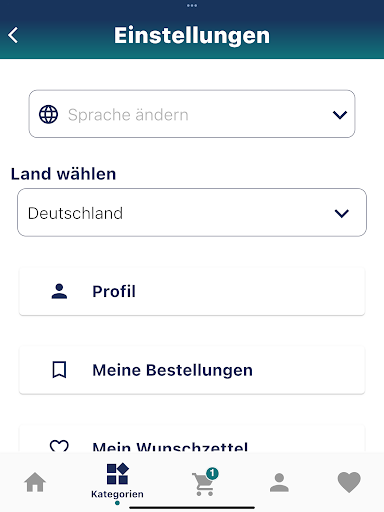The height and width of the screenshot is (512, 384).
Task: Open Meine Bestellungen
Action: (192, 370)
